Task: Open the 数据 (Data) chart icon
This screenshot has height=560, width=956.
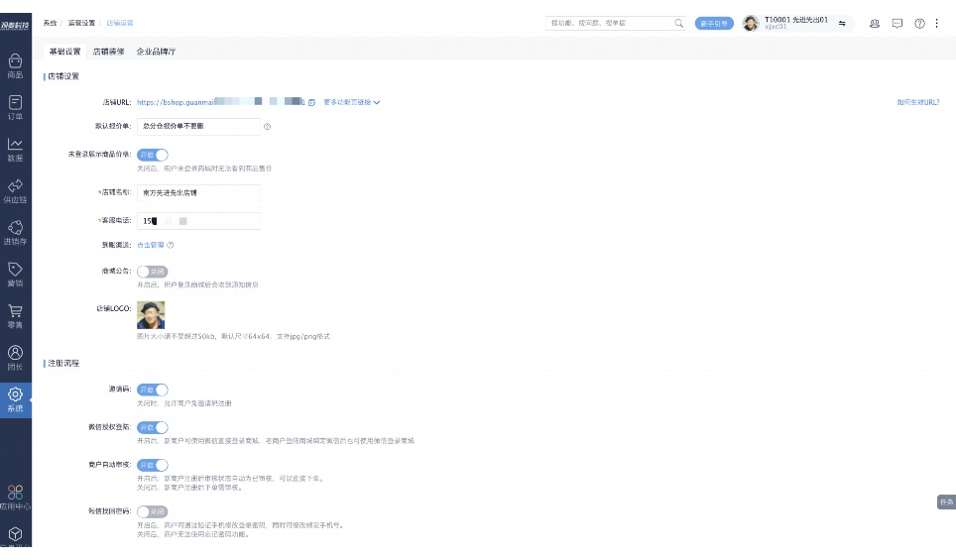Action: [x=15, y=148]
